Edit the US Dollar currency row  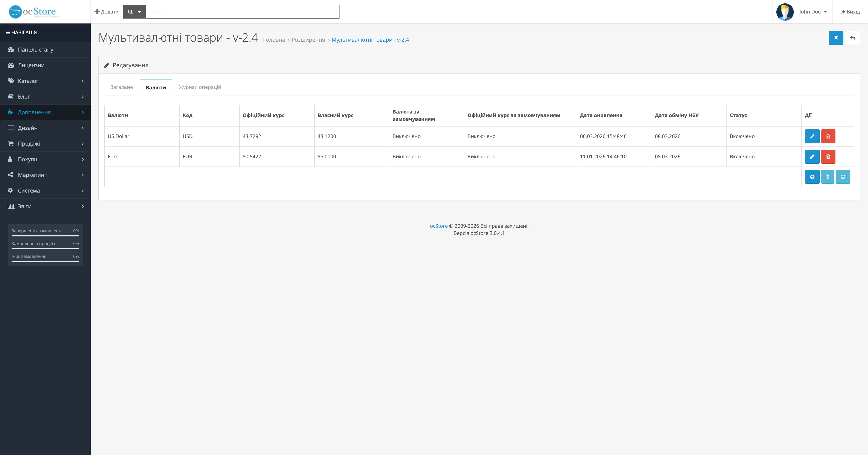coord(812,136)
